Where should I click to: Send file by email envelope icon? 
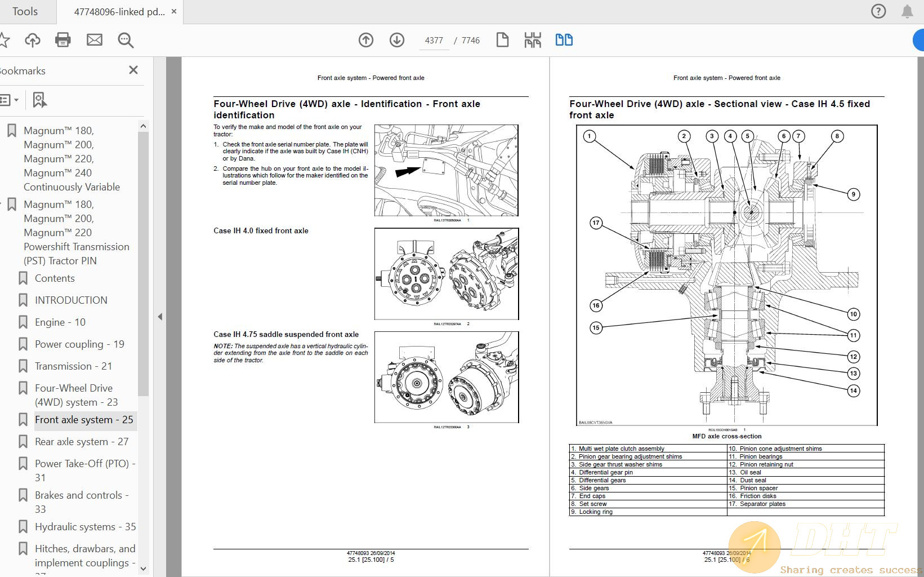coord(95,40)
